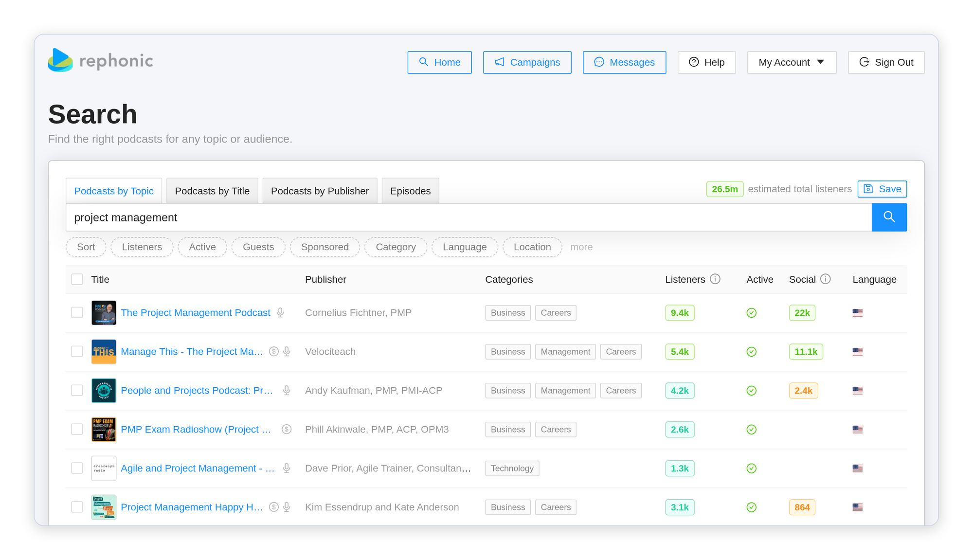The image size is (973, 560).
Task: Click active checkmark for The Project Management Podcast
Action: pos(751,313)
